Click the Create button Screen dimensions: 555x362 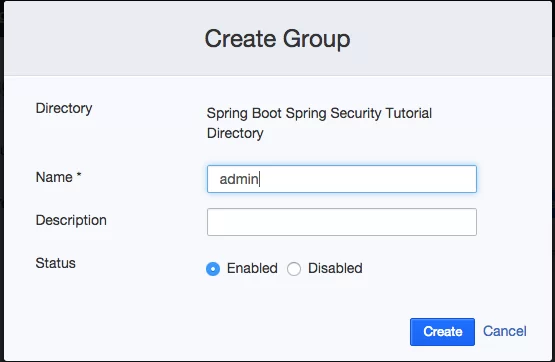click(442, 332)
